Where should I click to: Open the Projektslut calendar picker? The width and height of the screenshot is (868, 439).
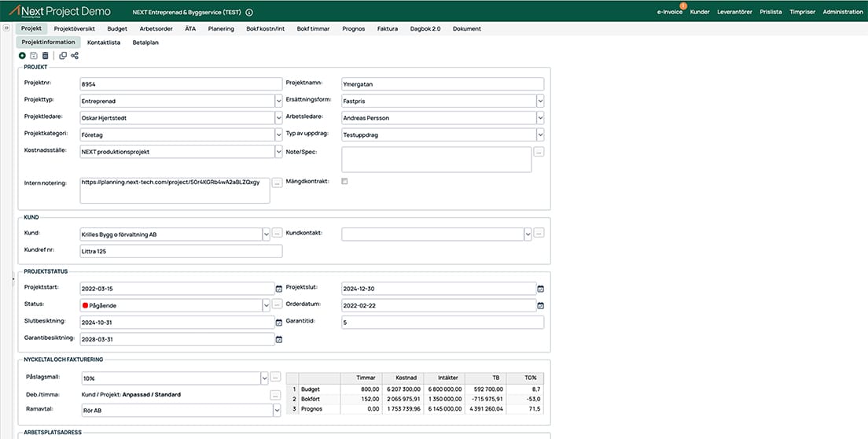[x=540, y=289]
